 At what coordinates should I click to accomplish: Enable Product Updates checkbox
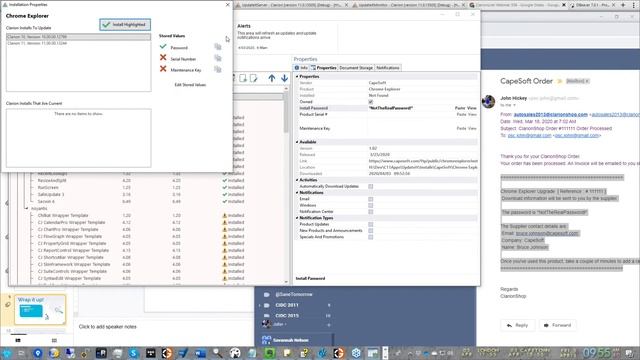371,224
